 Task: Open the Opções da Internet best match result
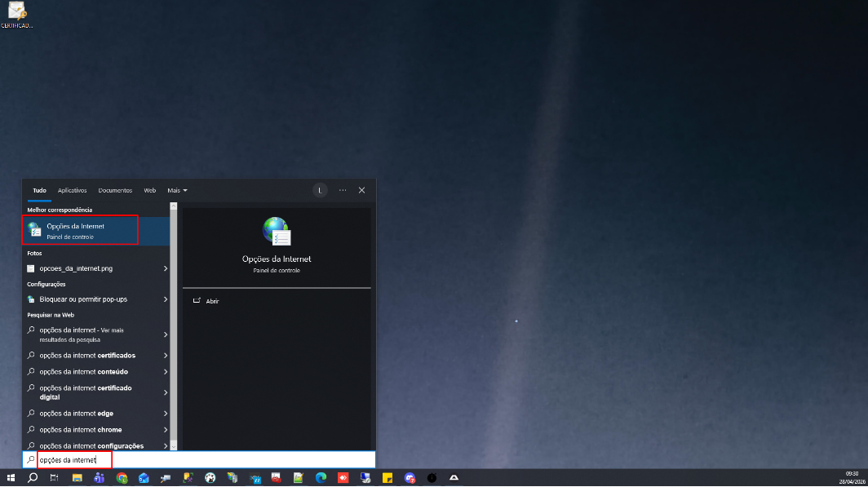tap(95, 231)
